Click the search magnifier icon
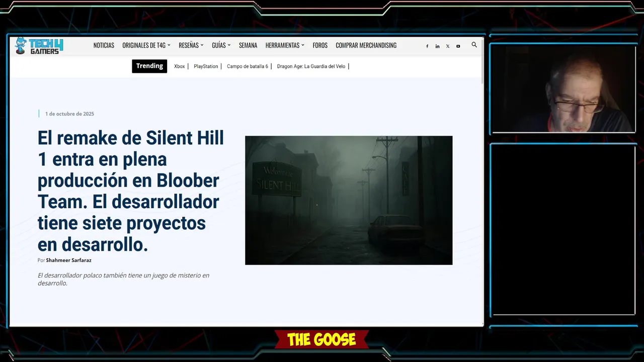The width and height of the screenshot is (644, 362). tap(474, 45)
